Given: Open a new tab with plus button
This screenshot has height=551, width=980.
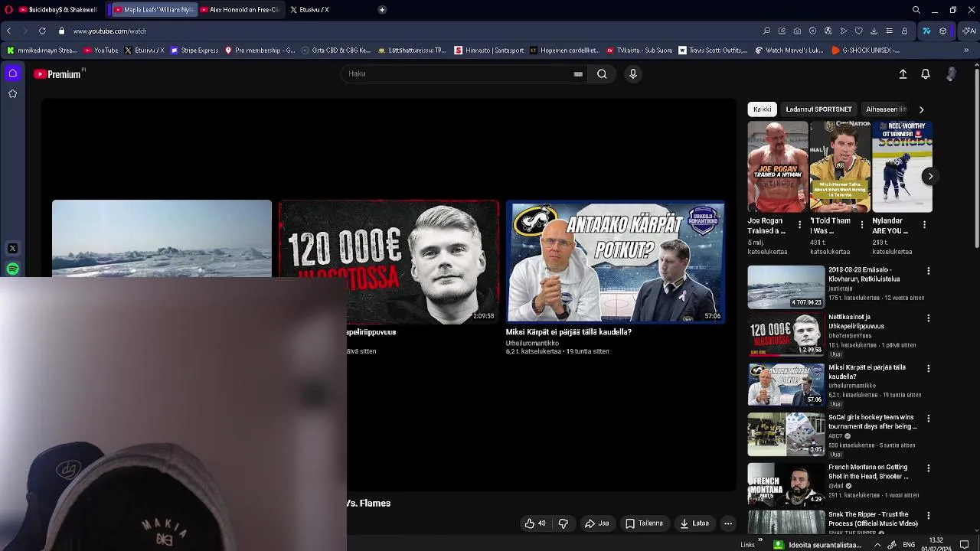Looking at the screenshot, I should click(x=382, y=10).
